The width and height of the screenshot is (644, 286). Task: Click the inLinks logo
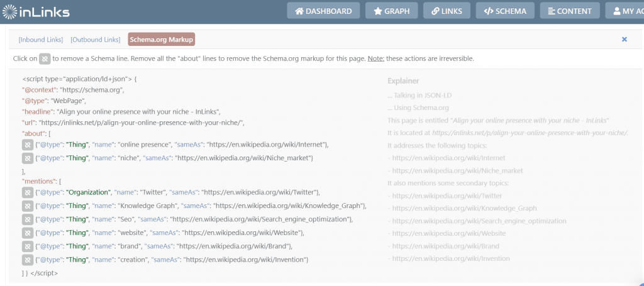36,11
